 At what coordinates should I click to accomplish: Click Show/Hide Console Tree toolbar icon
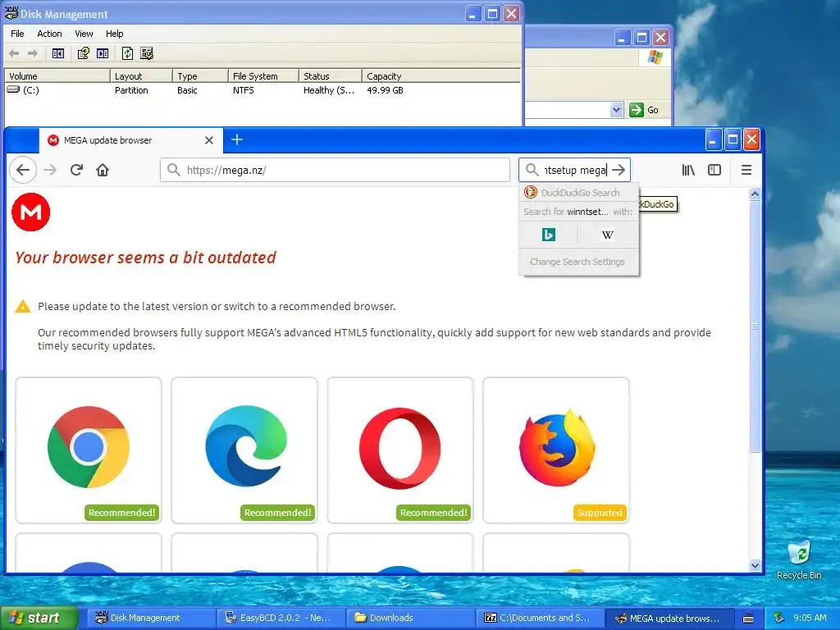click(58, 53)
